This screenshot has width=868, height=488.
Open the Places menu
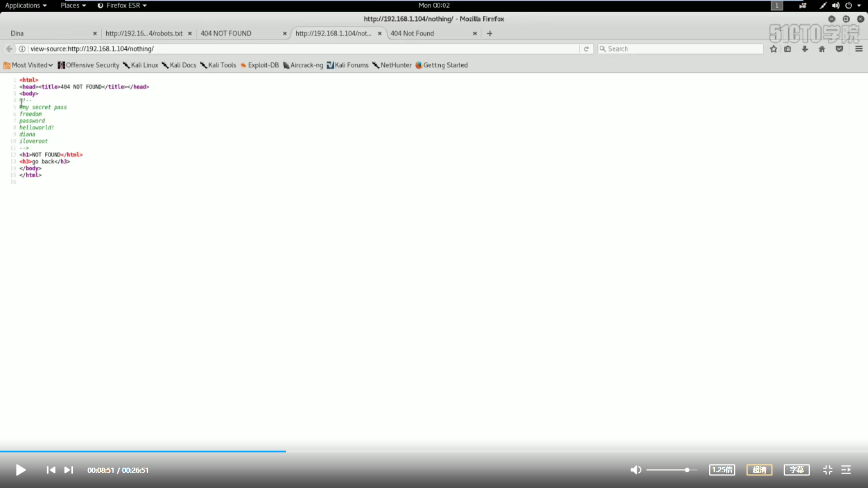pos(73,5)
